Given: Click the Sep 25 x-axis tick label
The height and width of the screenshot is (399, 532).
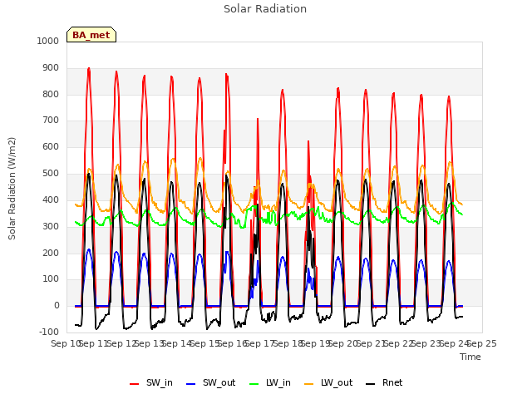Looking at the screenshot, I should coord(482,343).
